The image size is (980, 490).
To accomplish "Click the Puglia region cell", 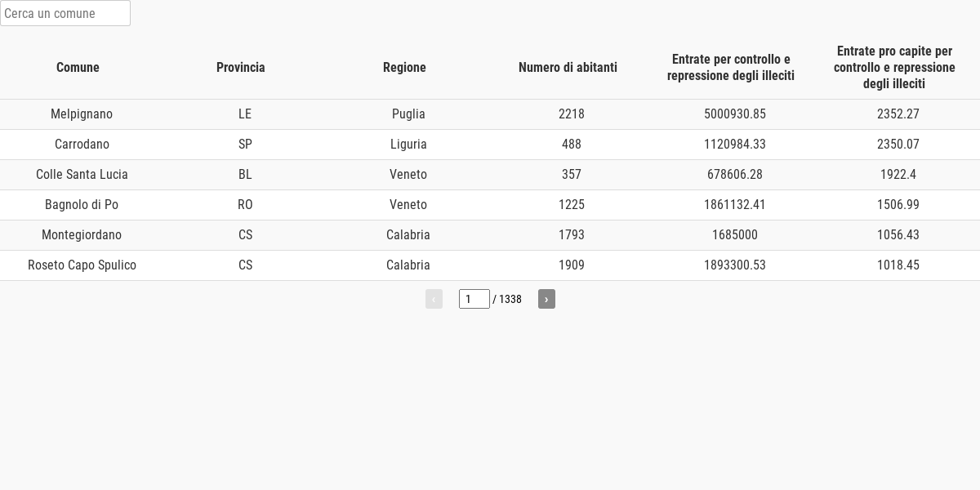I will (x=408, y=114).
